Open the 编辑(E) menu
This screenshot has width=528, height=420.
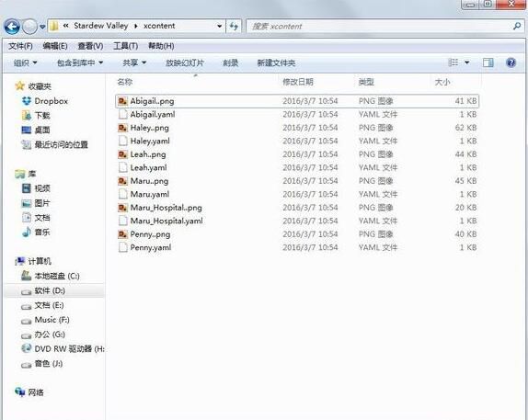55,46
